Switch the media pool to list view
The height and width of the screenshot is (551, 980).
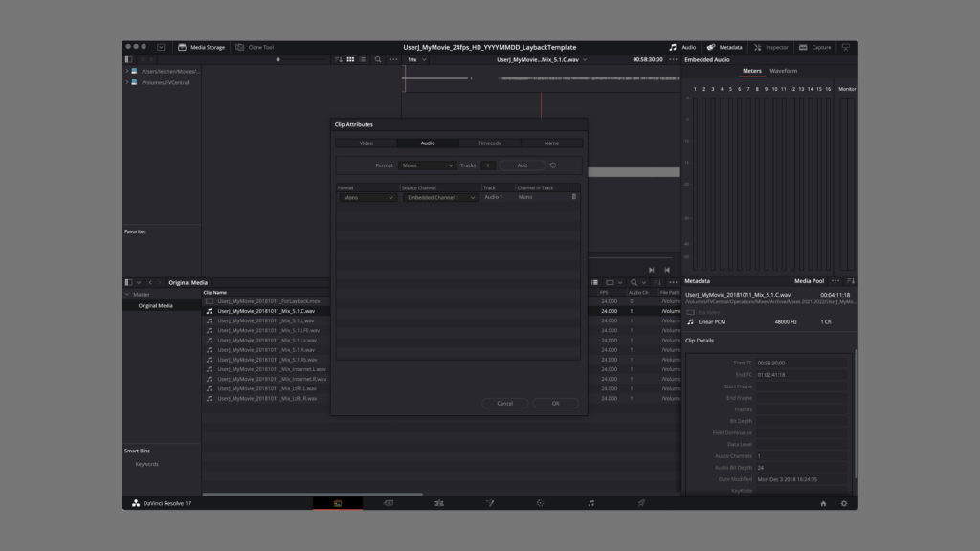(x=594, y=282)
